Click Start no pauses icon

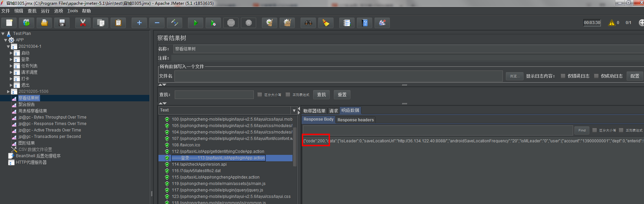pyautogui.click(x=213, y=23)
